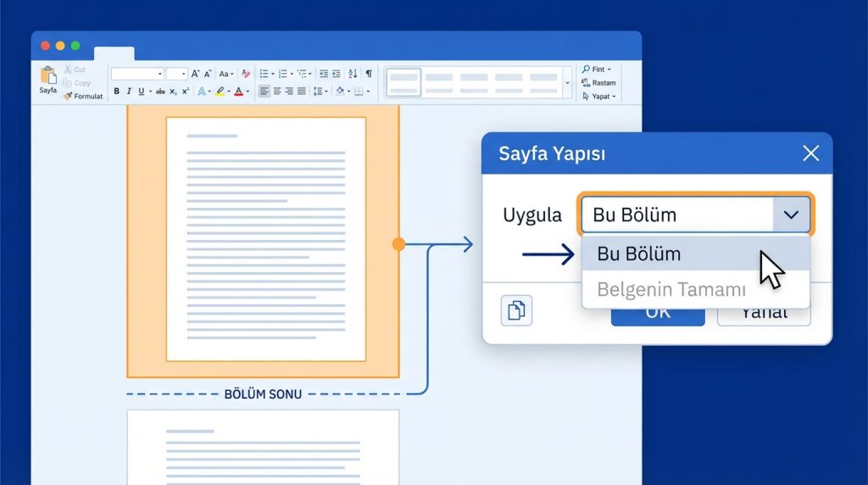The image size is (868, 485).
Task: Apply the yellow highlight color pen
Action: pos(220,92)
